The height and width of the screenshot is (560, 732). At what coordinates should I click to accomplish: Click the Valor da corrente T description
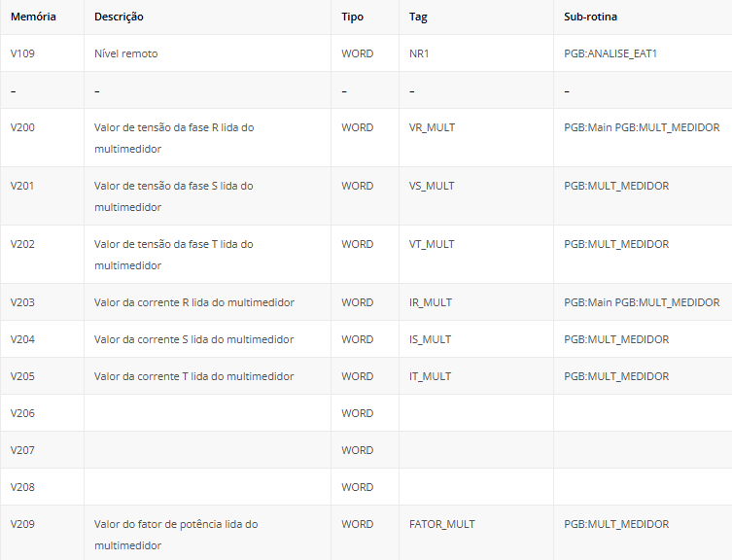193,376
